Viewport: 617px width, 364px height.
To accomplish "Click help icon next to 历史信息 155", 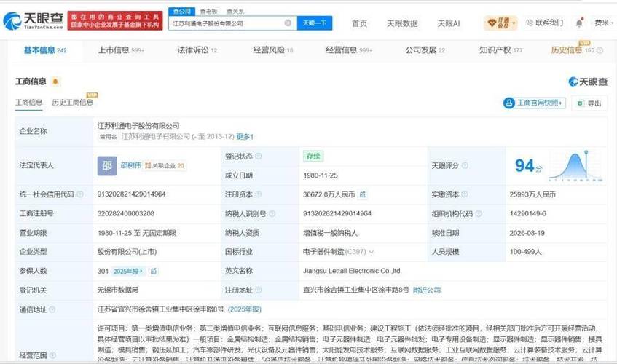I will point(600,50).
